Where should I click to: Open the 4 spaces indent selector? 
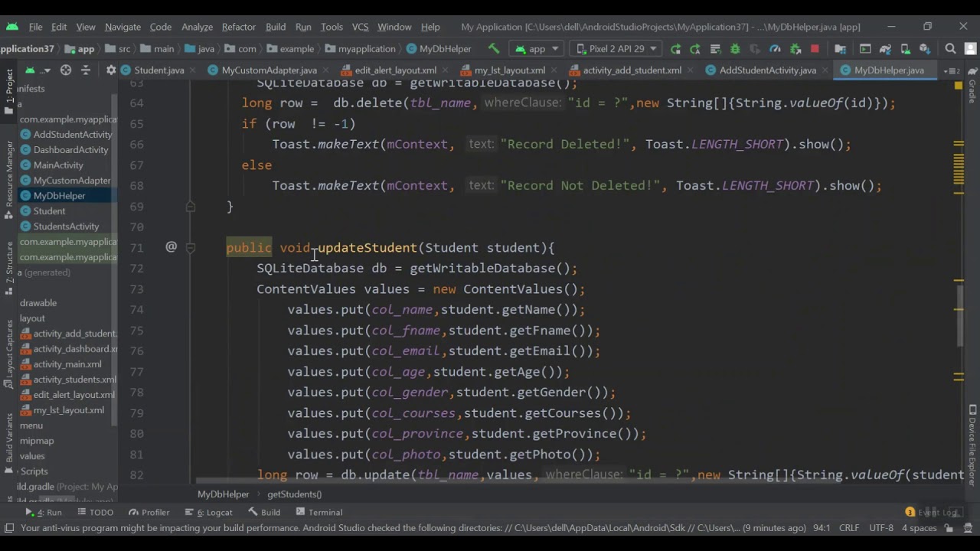[x=919, y=528]
